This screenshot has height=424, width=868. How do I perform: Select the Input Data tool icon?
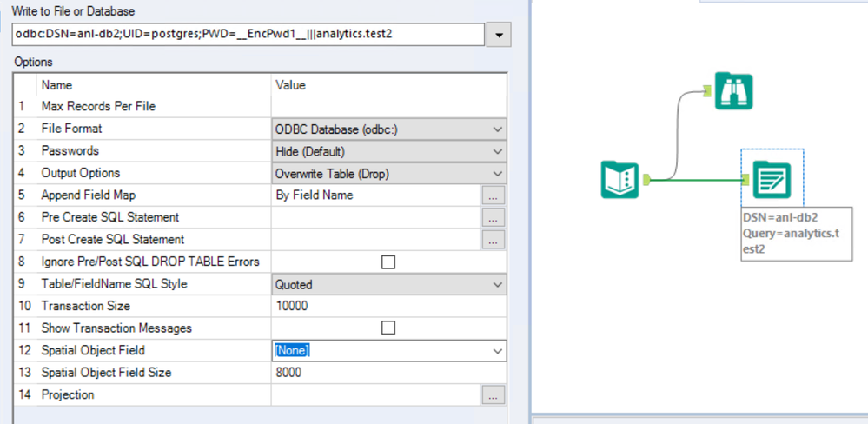pos(620,180)
